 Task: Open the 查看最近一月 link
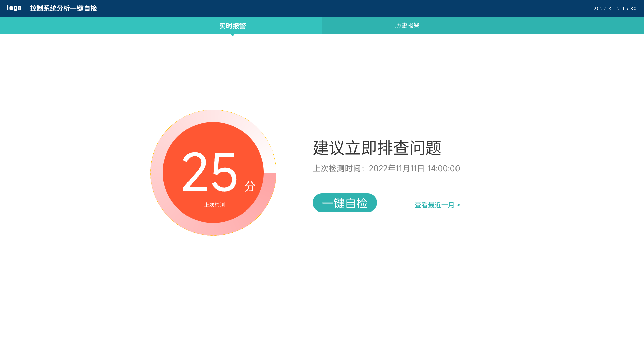click(437, 205)
